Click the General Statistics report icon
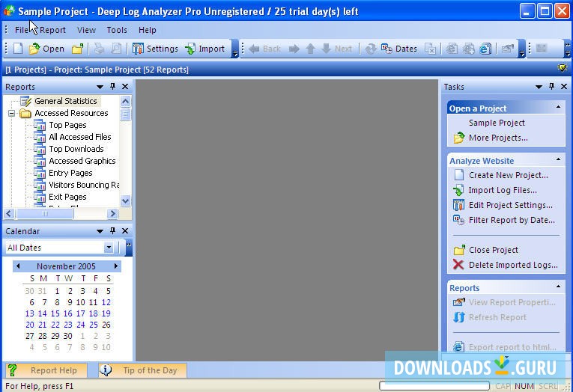The height and width of the screenshot is (392, 573). click(x=25, y=101)
